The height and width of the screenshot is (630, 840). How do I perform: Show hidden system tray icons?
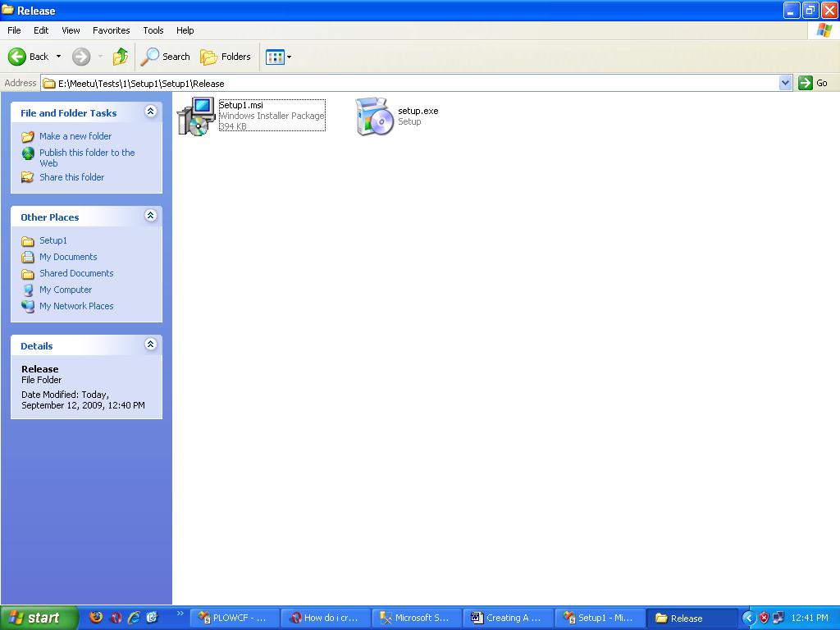tap(748, 618)
